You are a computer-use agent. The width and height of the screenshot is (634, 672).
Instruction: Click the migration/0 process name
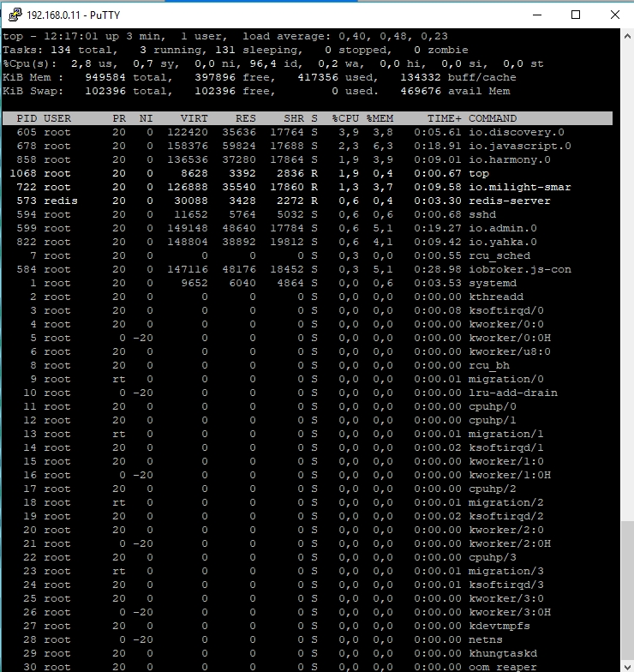pyautogui.click(x=505, y=379)
